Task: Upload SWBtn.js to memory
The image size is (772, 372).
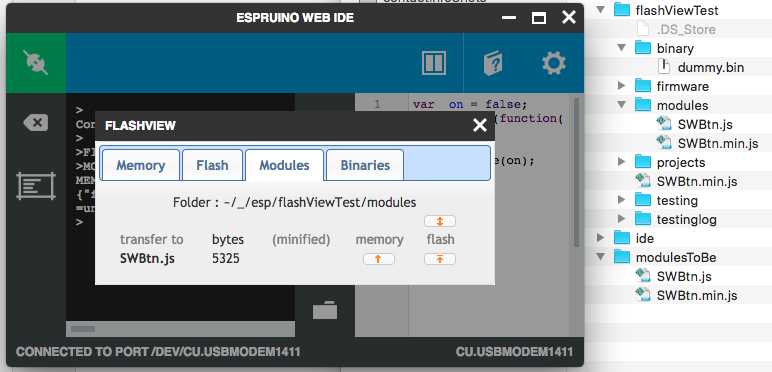Action: pos(379,259)
